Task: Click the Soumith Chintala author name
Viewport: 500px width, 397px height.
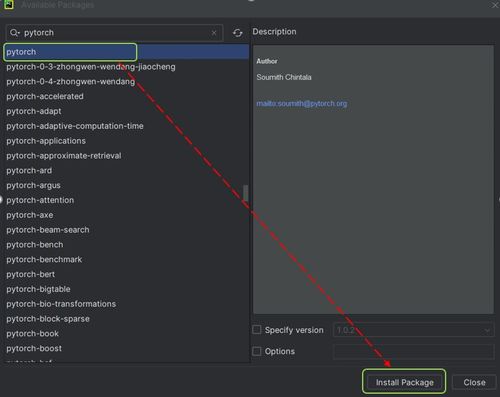Action: point(284,77)
